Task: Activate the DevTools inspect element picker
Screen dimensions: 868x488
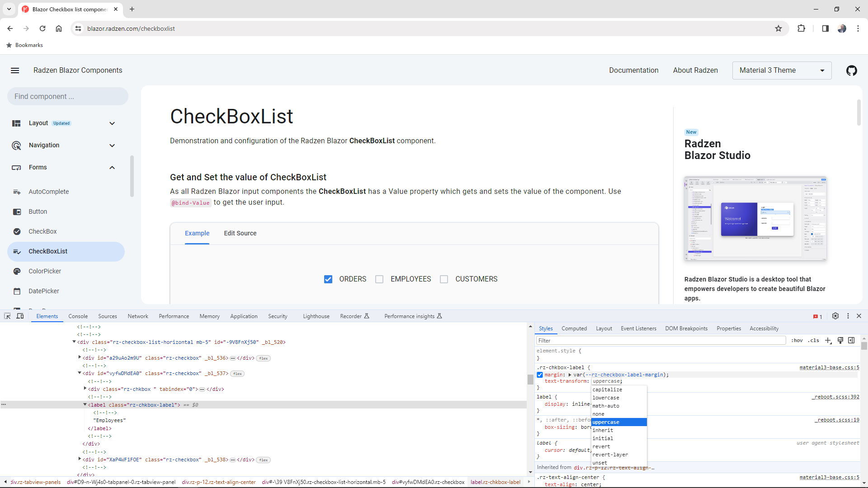Action: click(x=7, y=316)
